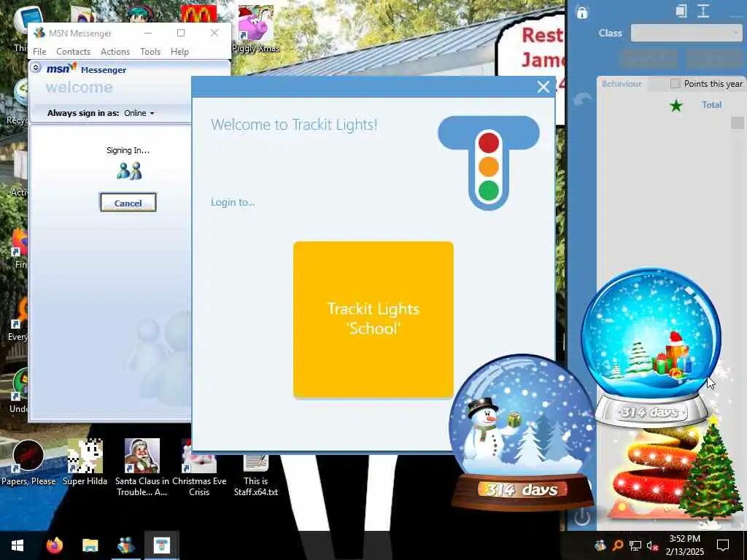Open the Class combo box in Trackit panel

(686, 34)
